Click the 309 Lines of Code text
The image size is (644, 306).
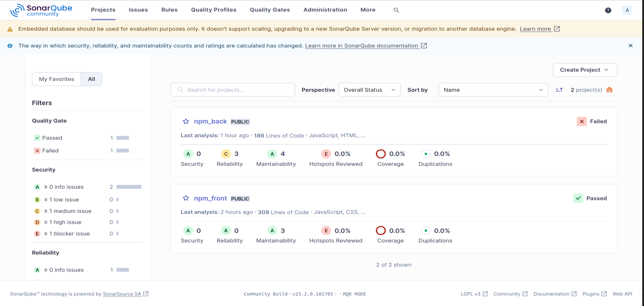coord(283,212)
